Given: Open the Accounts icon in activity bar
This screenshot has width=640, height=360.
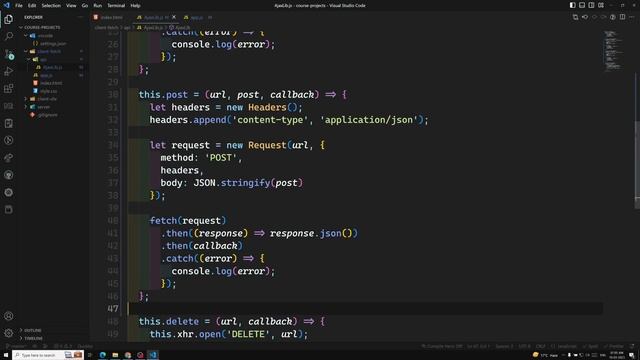Looking at the screenshot, I should tap(9, 316).
